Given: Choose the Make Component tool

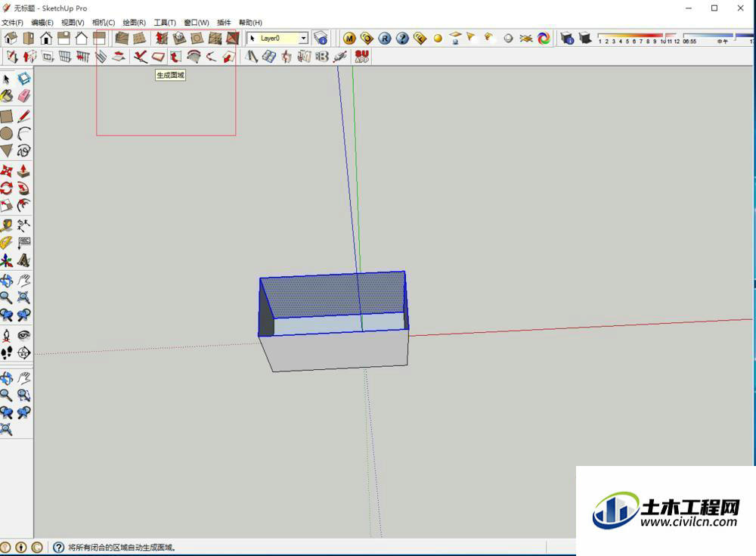Looking at the screenshot, I should tap(23, 79).
